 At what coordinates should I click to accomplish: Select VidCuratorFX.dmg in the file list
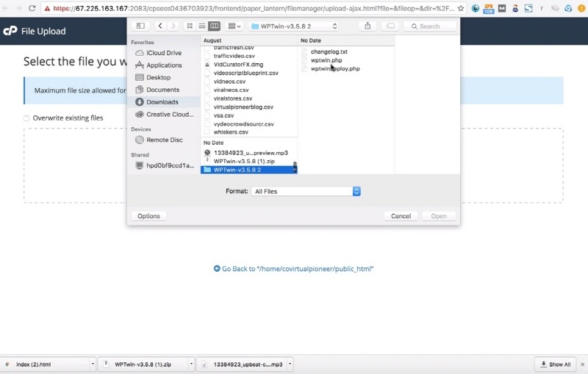(x=238, y=65)
